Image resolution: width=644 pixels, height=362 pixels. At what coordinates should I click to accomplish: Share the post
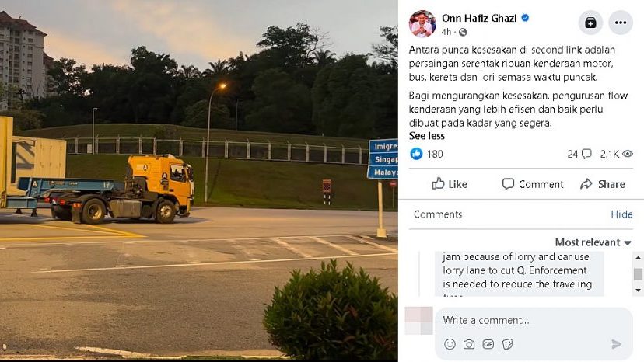603,184
